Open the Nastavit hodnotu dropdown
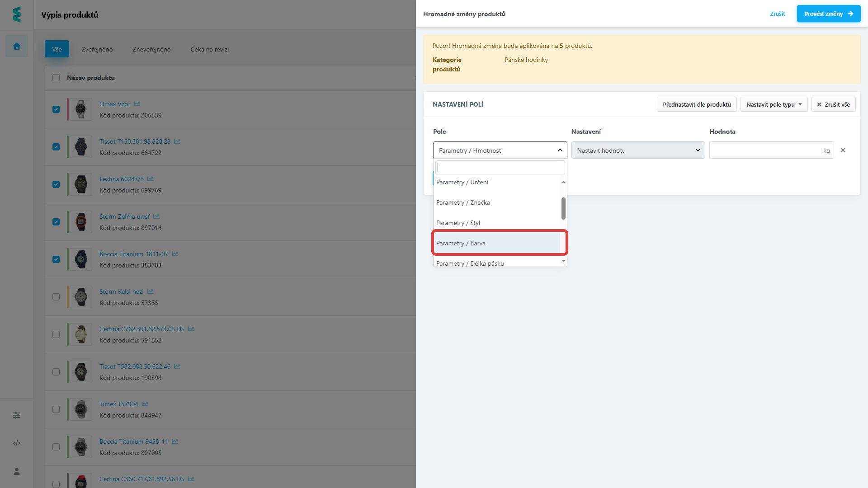 [638, 150]
